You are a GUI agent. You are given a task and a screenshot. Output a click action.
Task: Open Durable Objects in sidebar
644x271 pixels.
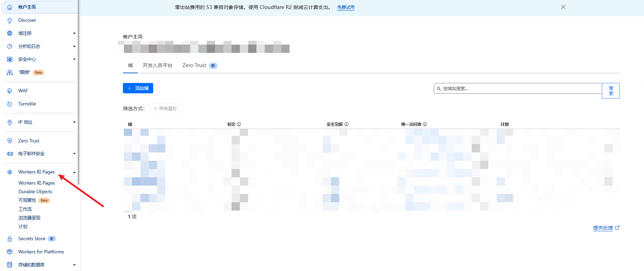[x=35, y=191]
